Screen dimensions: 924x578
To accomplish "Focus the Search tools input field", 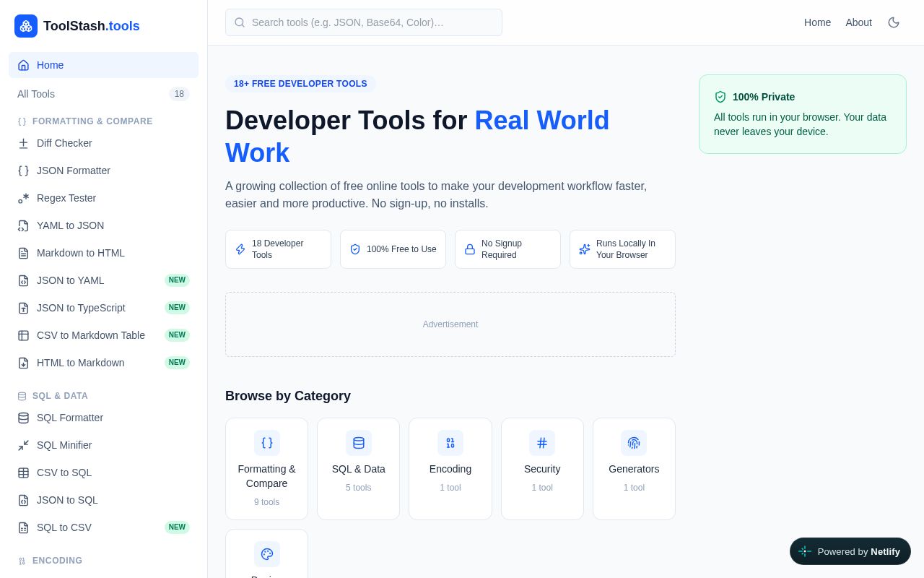I will click(364, 22).
